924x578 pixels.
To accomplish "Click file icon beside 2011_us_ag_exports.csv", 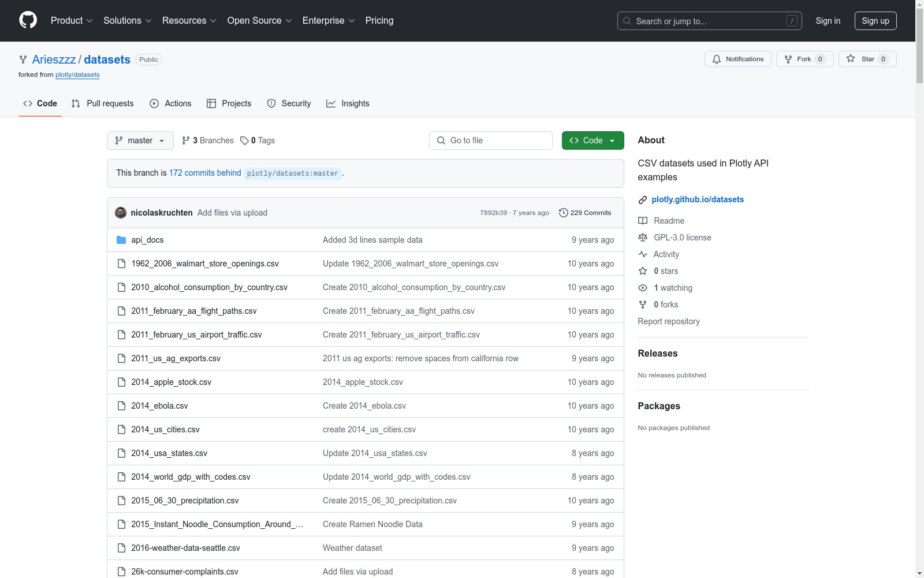I will click(x=121, y=358).
